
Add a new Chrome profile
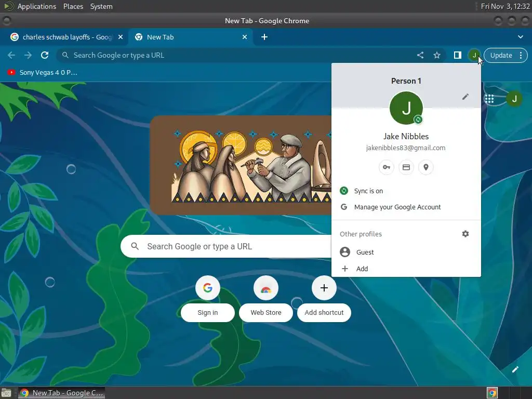[406, 269]
